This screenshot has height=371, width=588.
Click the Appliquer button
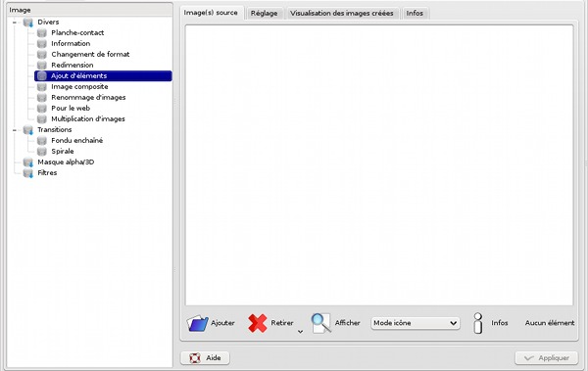[x=547, y=358]
